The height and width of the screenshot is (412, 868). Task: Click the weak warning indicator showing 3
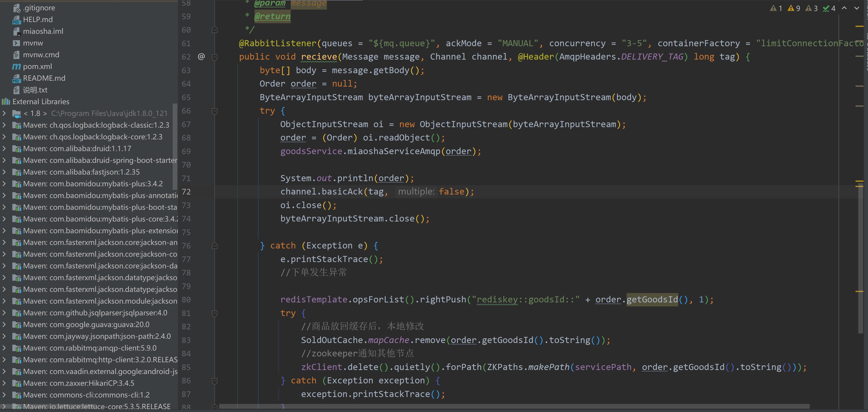click(x=812, y=8)
